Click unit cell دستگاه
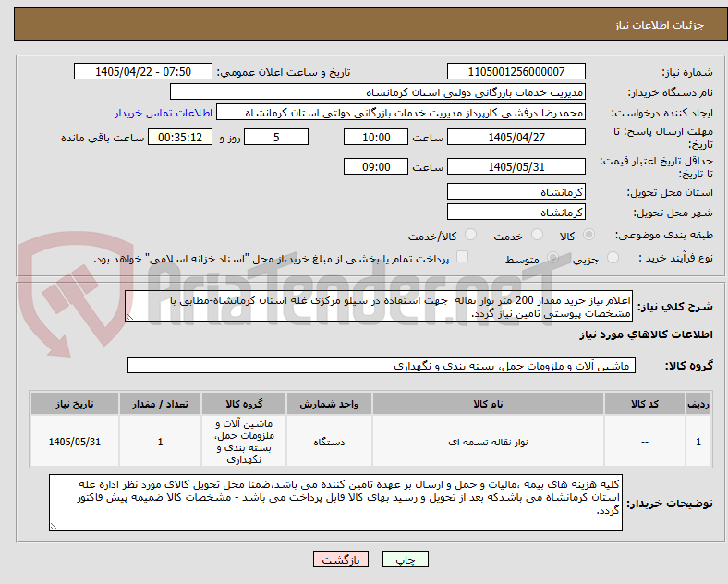This screenshot has width=728, height=584. tap(329, 442)
